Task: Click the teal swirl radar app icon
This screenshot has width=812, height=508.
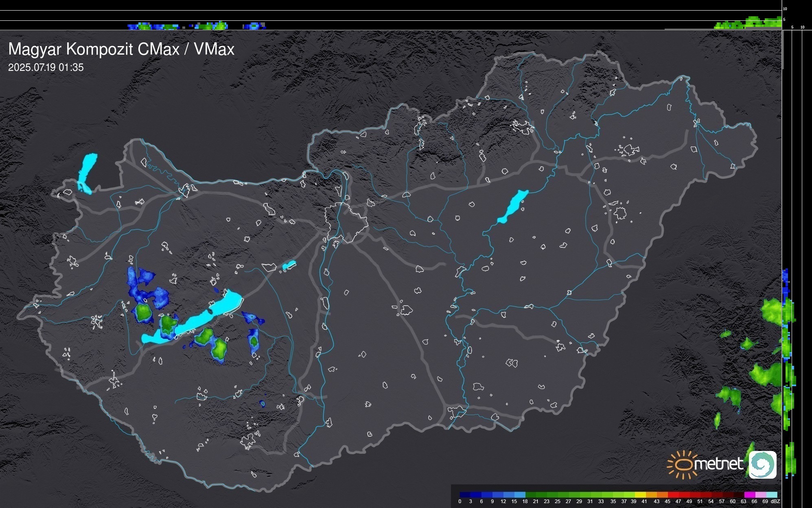Action: click(x=762, y=465)
